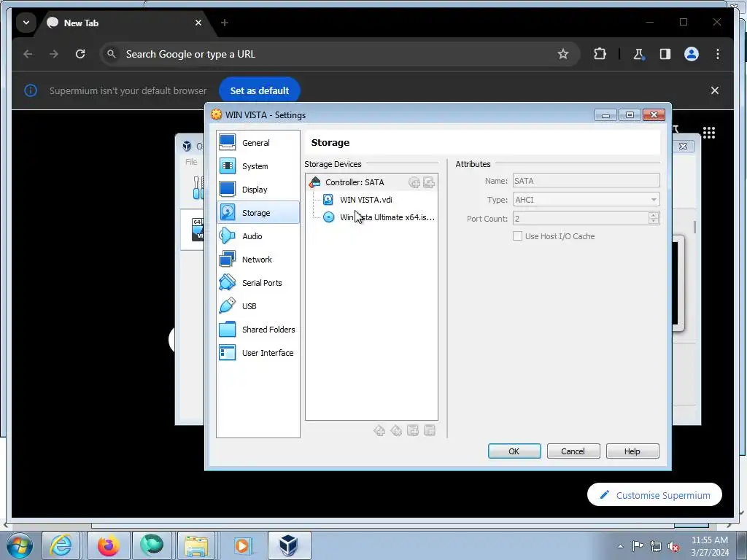Viewport: 747px width, 560px height.
Task: Click the network tray icon
Action: coord(656,546)
